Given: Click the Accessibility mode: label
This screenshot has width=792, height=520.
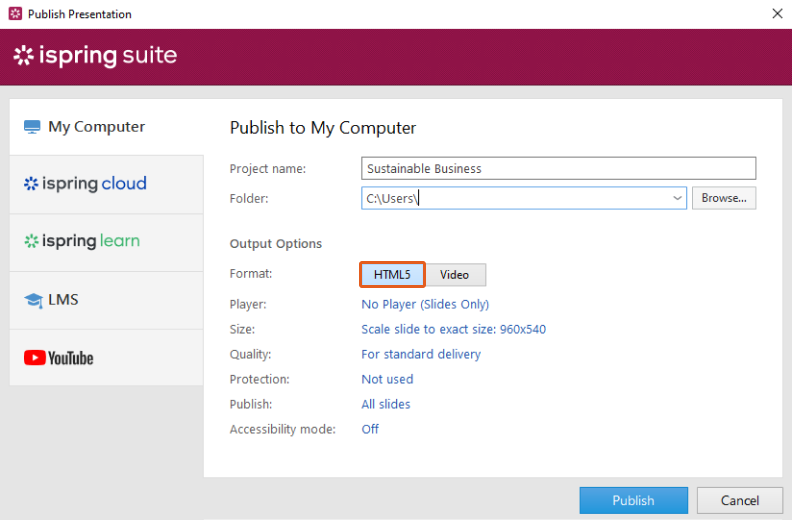Looking at the screenshot, I should tap(283, 429).
